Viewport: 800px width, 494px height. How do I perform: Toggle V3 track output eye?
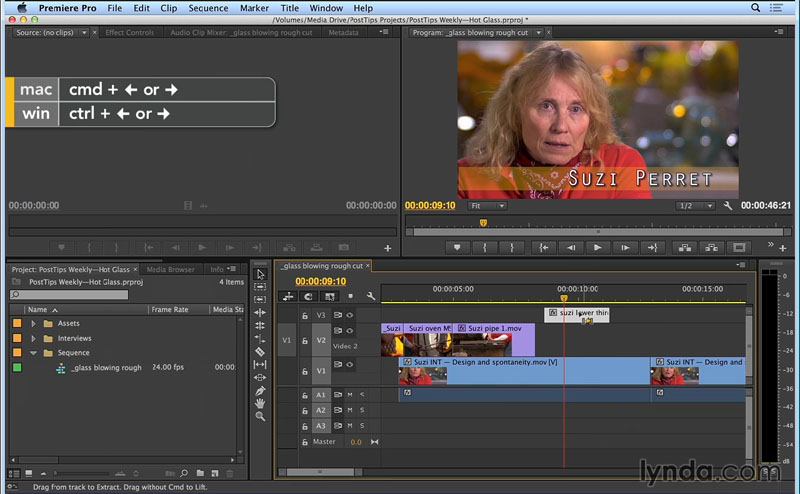[x=350, y=315]
